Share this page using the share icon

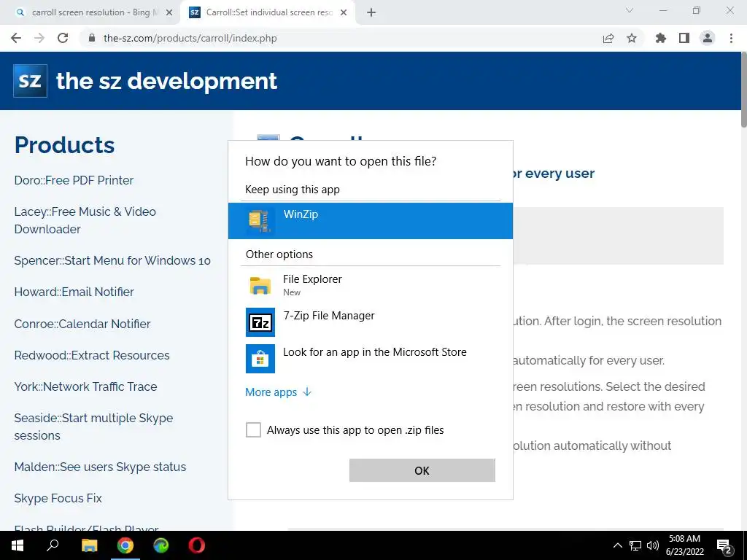coord(608,38)
